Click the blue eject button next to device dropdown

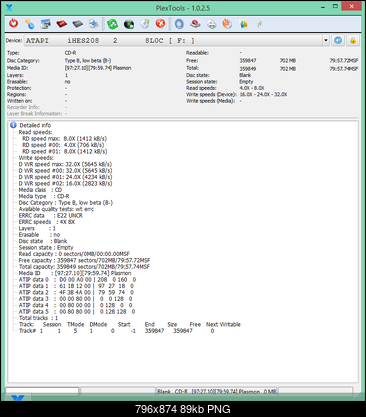pyautogui.click(x=338, y=40)
